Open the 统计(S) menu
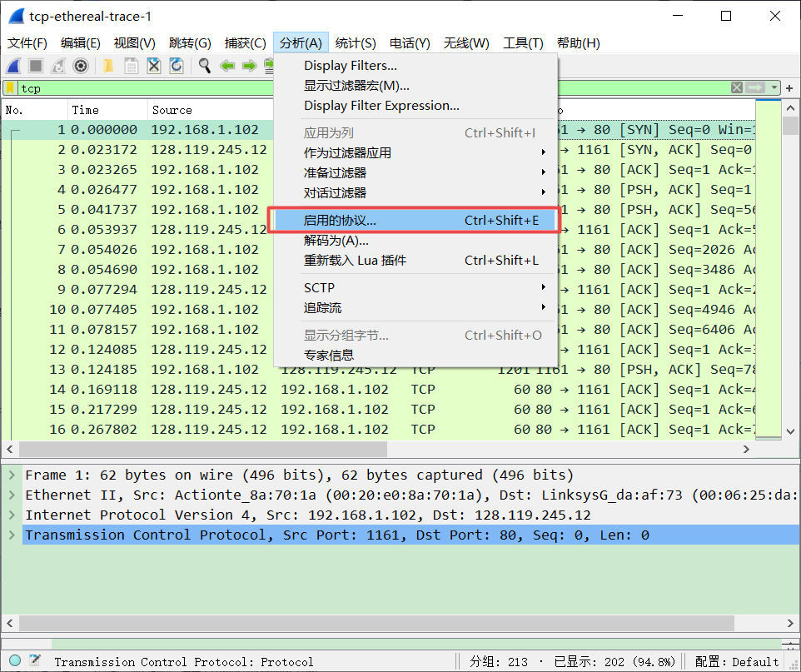Image resolution: width=801 pixels, height=672 pixels. click(356, 43)
